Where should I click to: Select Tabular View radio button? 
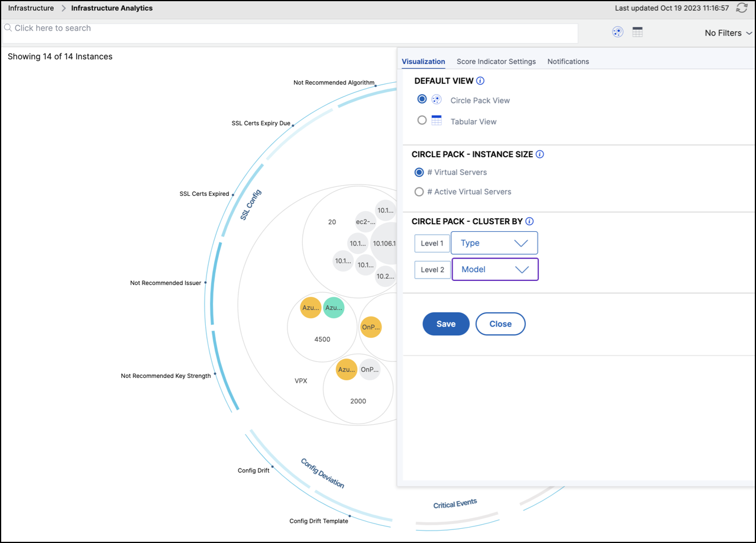click(422, 120)
